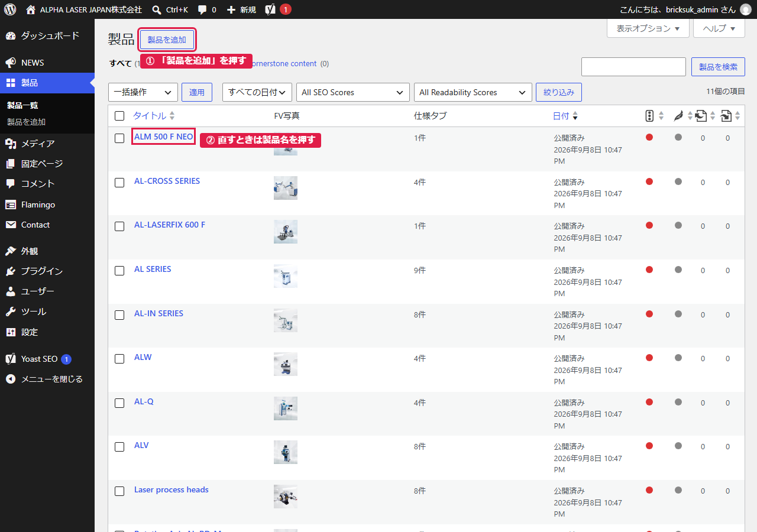Toggle the select-all checkbox in header

[119, 116]
